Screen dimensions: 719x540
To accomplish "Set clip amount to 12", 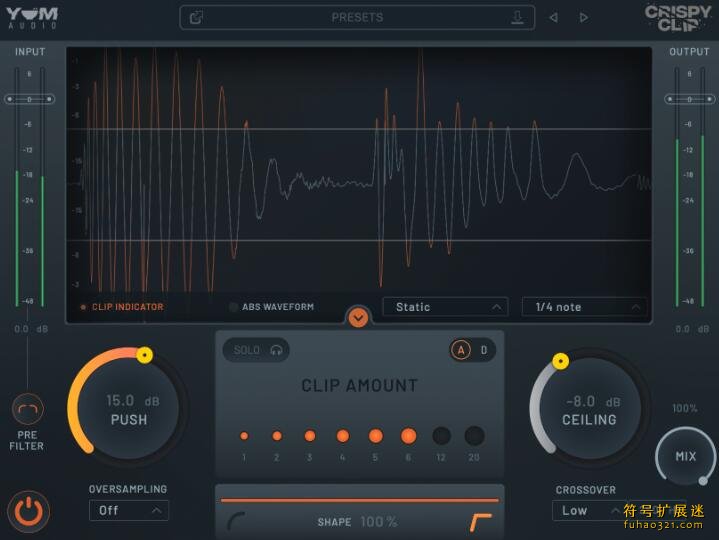I will [441, 436].
